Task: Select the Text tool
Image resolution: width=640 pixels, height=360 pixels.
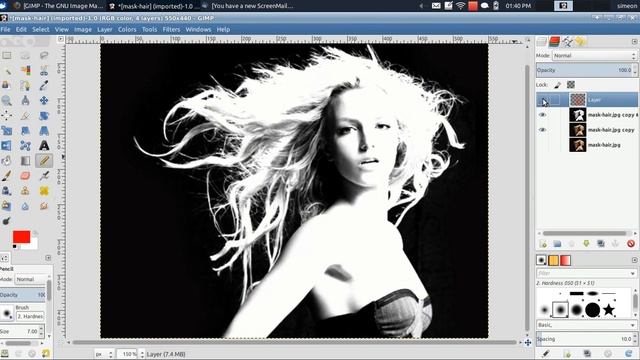Action: point(44,145)
